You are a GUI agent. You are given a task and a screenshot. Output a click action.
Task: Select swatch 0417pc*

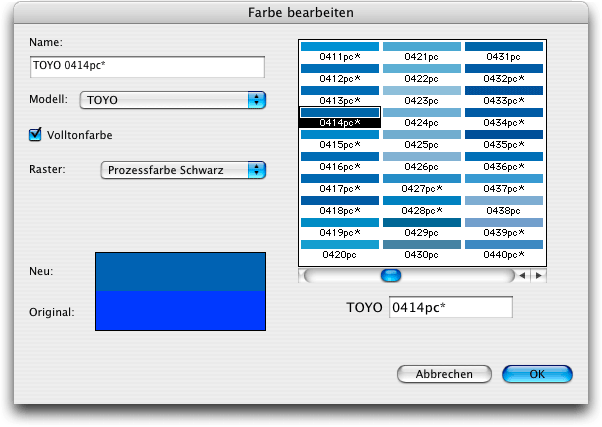click(x=340, y=183)
